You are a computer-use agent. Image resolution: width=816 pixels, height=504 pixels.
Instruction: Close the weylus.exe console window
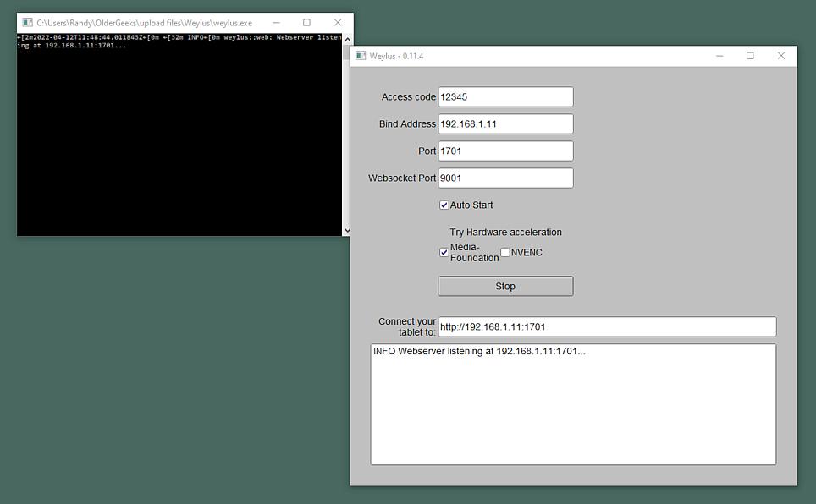(x=338, y=22)
